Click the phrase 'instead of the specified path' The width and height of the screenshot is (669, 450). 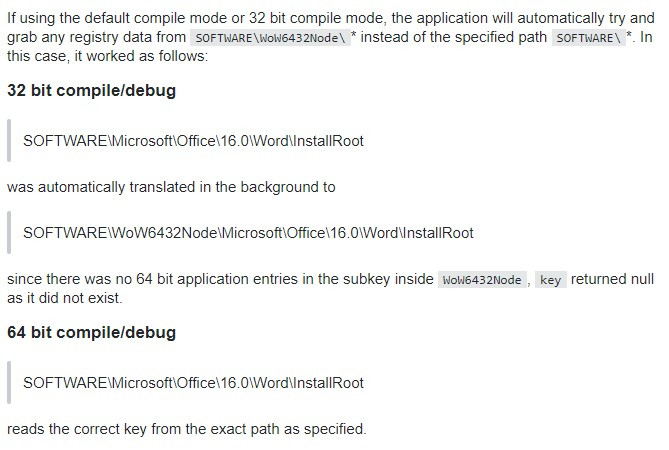point(454,37)
